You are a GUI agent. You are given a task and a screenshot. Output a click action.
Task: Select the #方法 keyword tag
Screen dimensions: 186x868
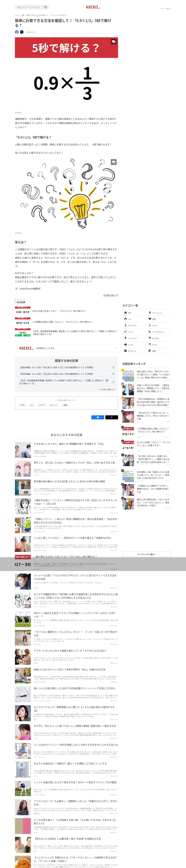pyautogui.click(x=23, y=405)
